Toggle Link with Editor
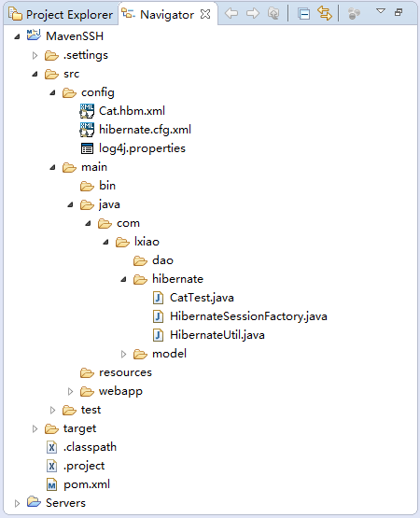 pyautogui.click(x=325, y=14)
